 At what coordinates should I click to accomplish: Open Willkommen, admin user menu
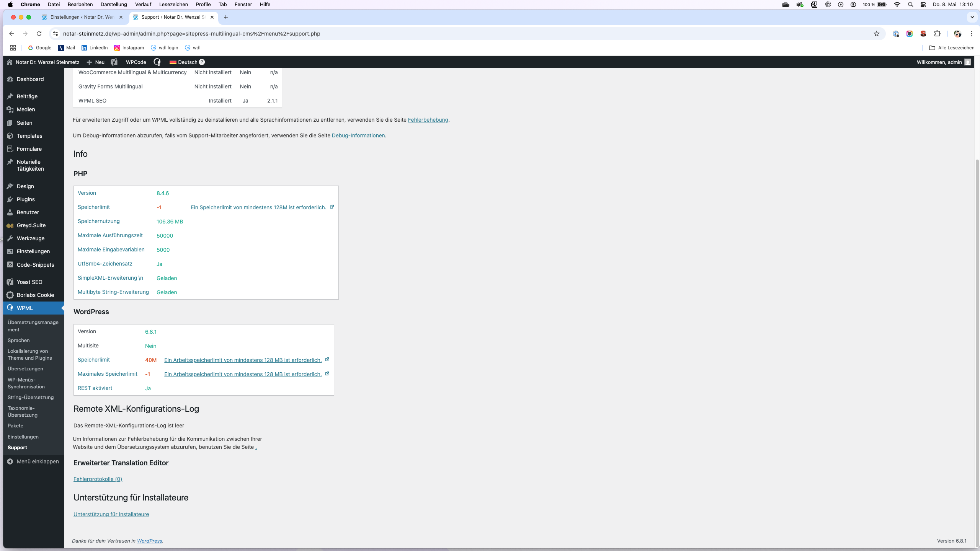point(944,62)
